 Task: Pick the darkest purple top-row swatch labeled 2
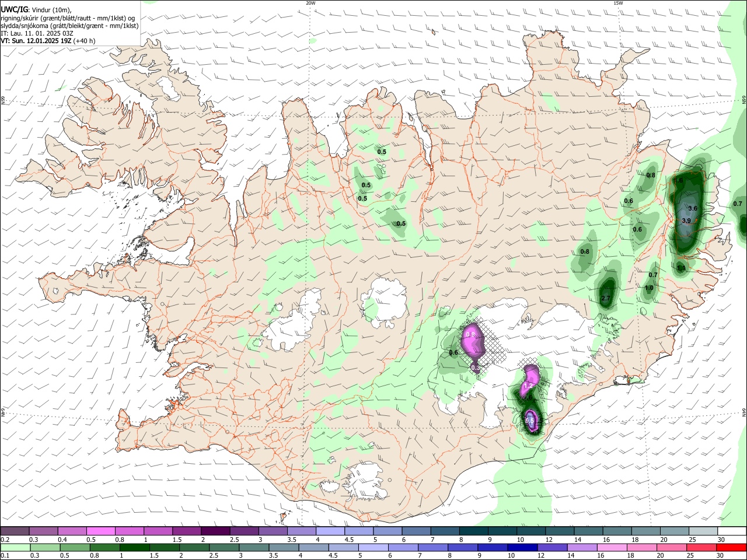pyautogui.click(x=215, y=531)
